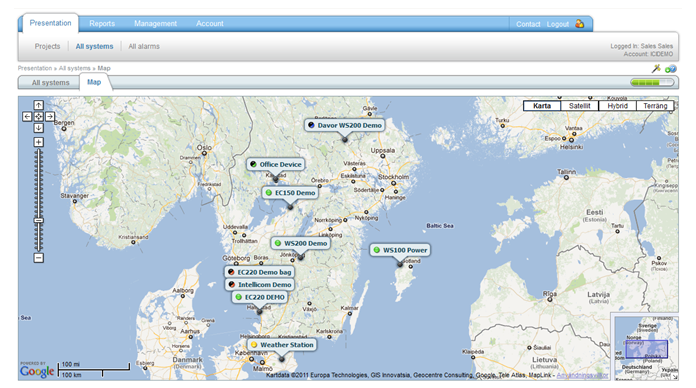Click Helsinki on the map
Screen dimensions: 696x388
click(x=571, y=147)
